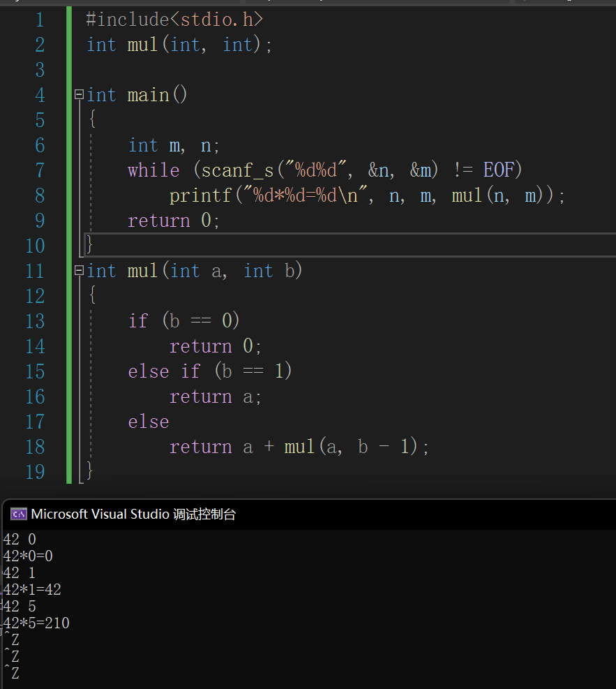Click the 'return a;' statement on line 16

point(215,397)
